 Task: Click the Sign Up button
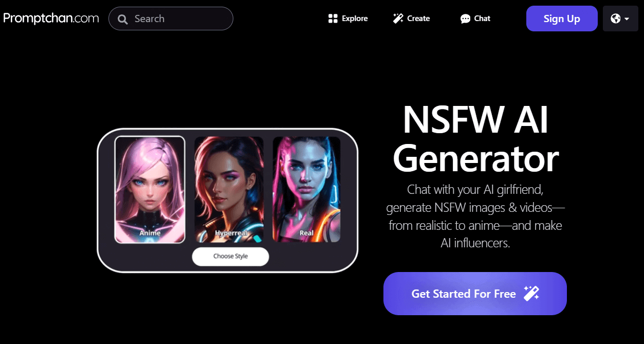[x=562, y=19]
